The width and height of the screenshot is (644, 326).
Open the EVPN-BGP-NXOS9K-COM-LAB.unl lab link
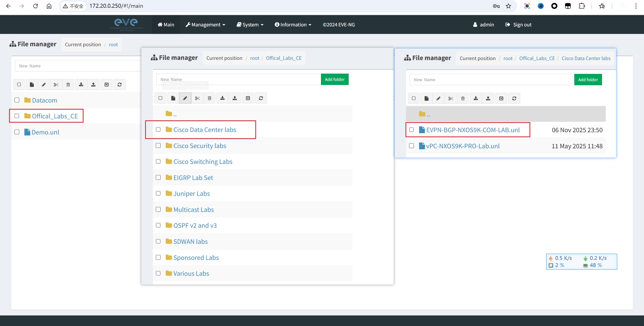(x=473, y=130)
